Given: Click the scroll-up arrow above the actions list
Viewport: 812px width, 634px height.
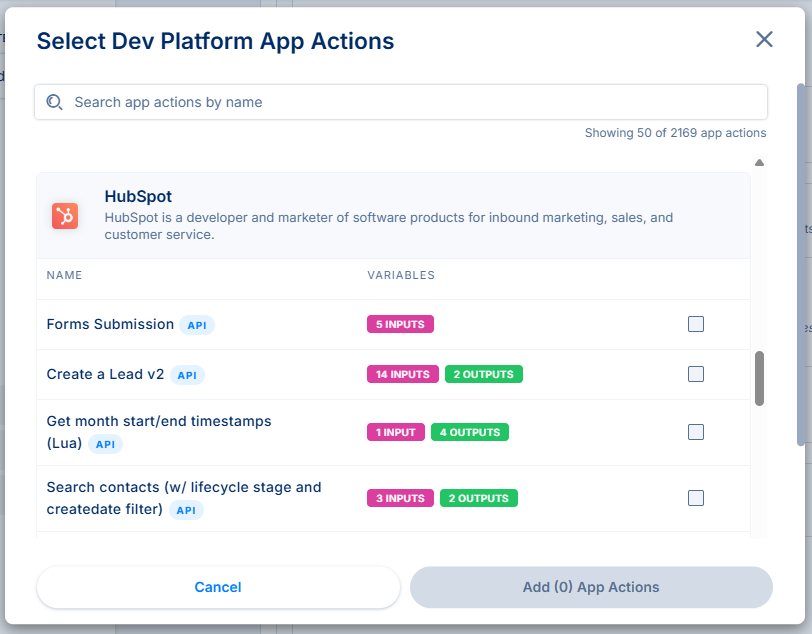Looking at the screenshot, I should [x=759, y=162].
